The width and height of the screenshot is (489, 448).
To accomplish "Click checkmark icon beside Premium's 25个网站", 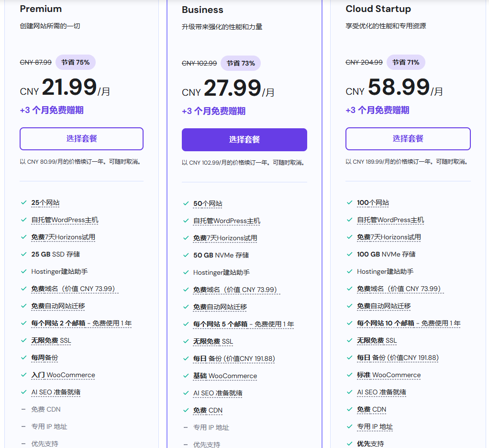I will coord(23,202).
